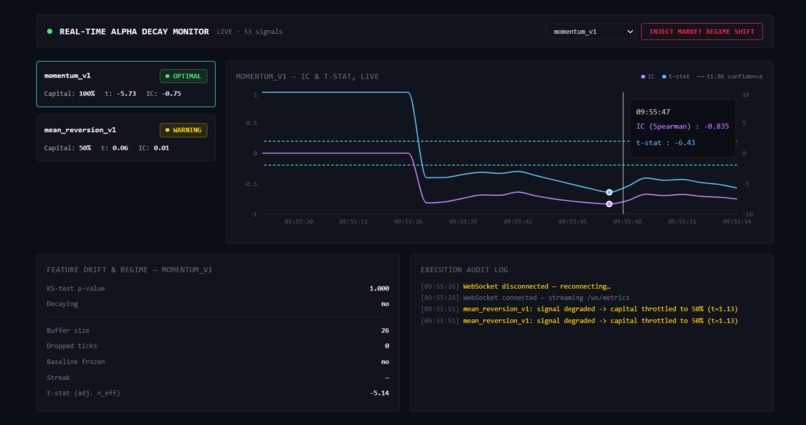Screen dimensions: 806x425
Task: Click the first mean_reversion_v1 signal degraded log entry
Action: pos(579,309)
